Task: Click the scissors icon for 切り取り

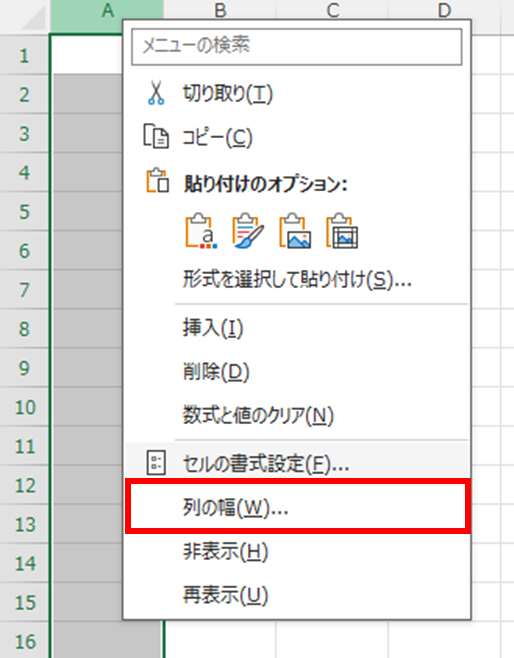Action: pos(156,93)
